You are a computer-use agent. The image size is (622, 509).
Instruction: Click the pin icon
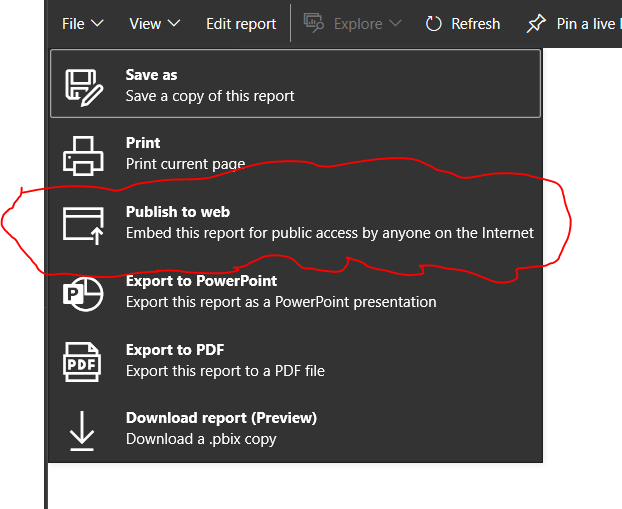pos(536,23)
